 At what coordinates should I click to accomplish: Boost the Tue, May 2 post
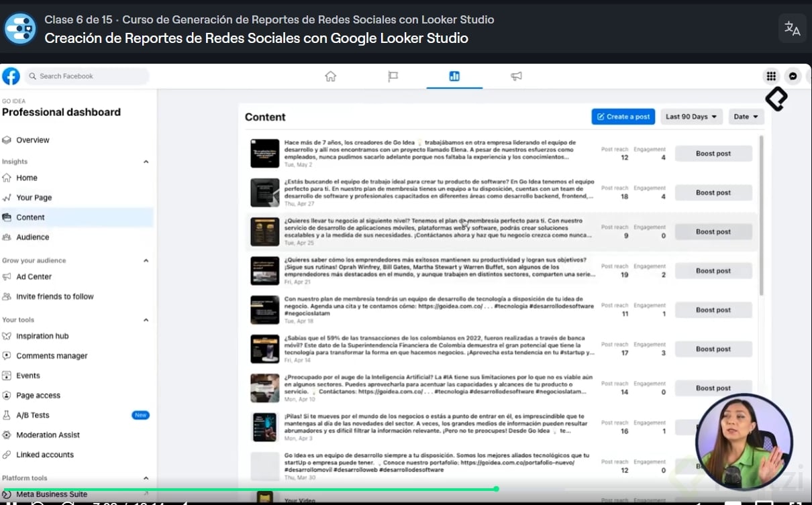click(x=713, y=154)
